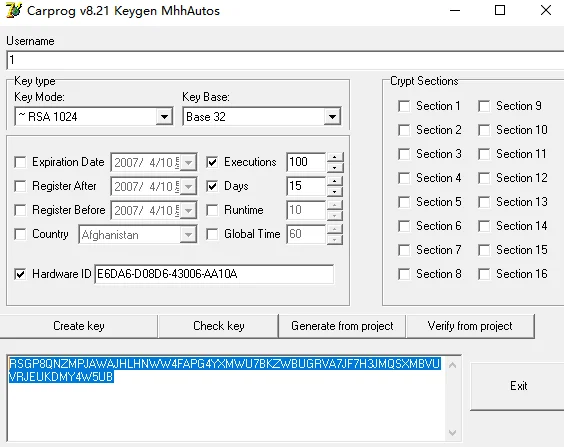Uncheck the Days checkbox
The width and height of the screenshot is (564, 447).
[x=212, y=186]
